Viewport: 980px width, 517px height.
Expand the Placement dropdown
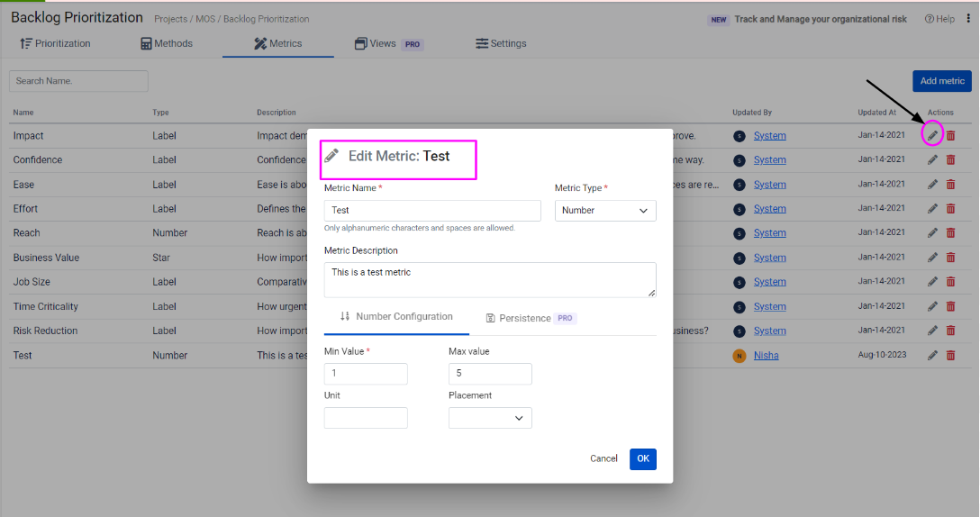(x=490, y=418)
